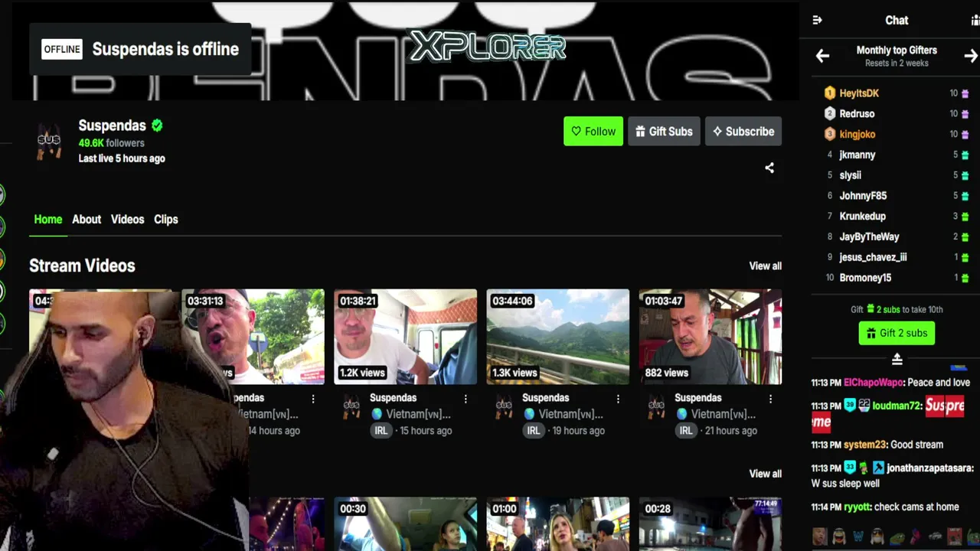Select gifter JayByTheWay in the leaderboard
This screenshot has height=551, width=980.
pos(870,237)
